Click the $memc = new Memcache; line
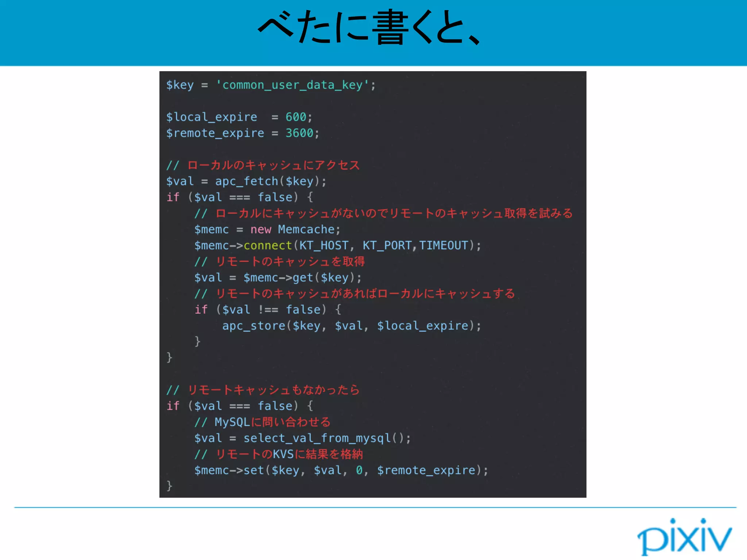The width and height of the screenshot is (747, 560). [267, 230]
